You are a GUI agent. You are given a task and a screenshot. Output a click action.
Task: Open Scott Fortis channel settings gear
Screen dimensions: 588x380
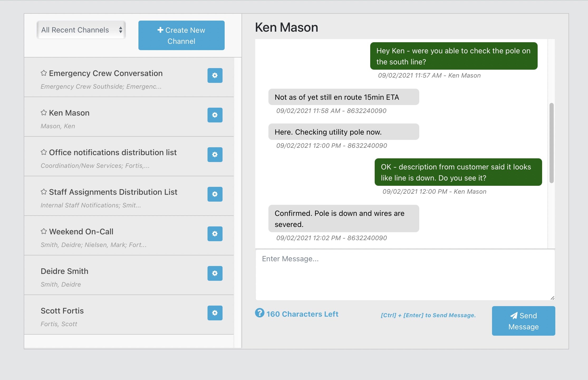pyautogui.click(x=215, y=313)
